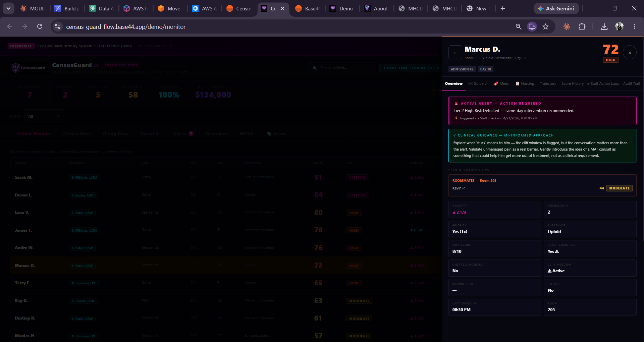Bookmark this page with the star icon

(x=546, y=26)
